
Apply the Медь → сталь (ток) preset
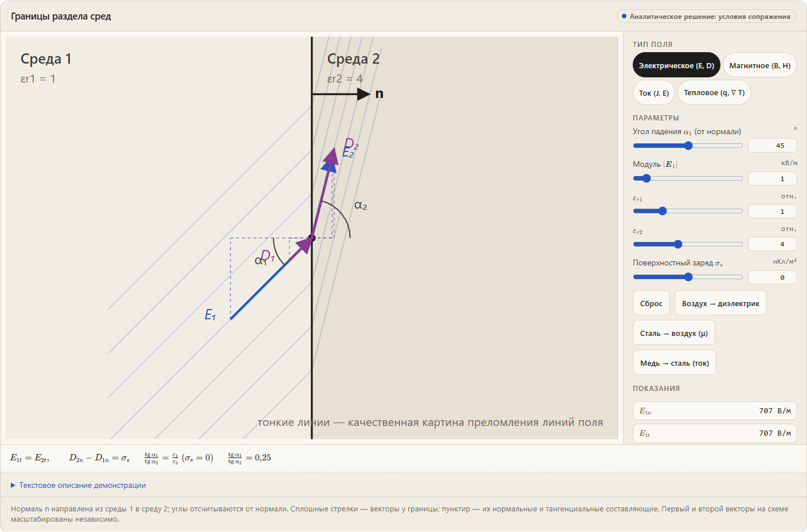tap(675, 363)
